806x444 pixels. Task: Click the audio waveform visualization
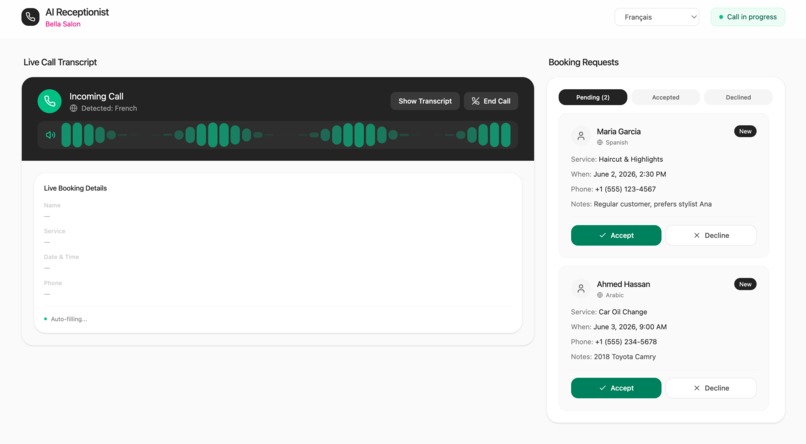click(x=285, y=135)
